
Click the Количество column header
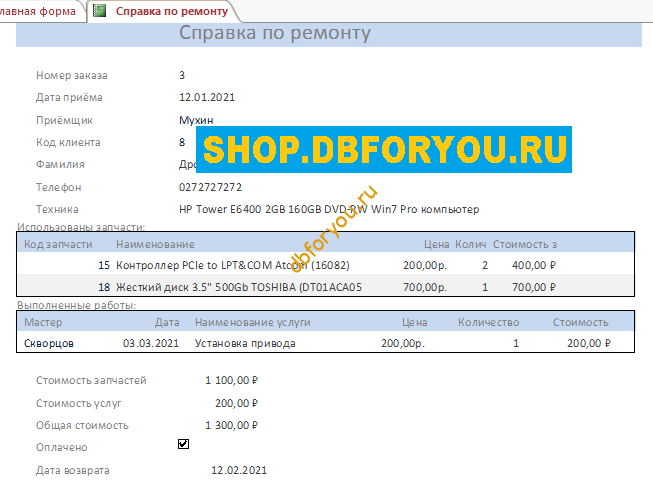click(489, 322)
